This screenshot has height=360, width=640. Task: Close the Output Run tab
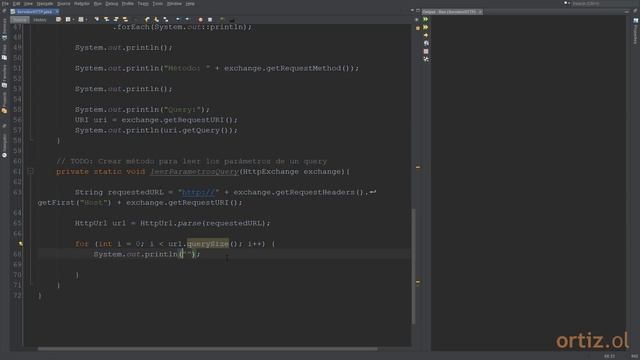[x=480, y=12]
